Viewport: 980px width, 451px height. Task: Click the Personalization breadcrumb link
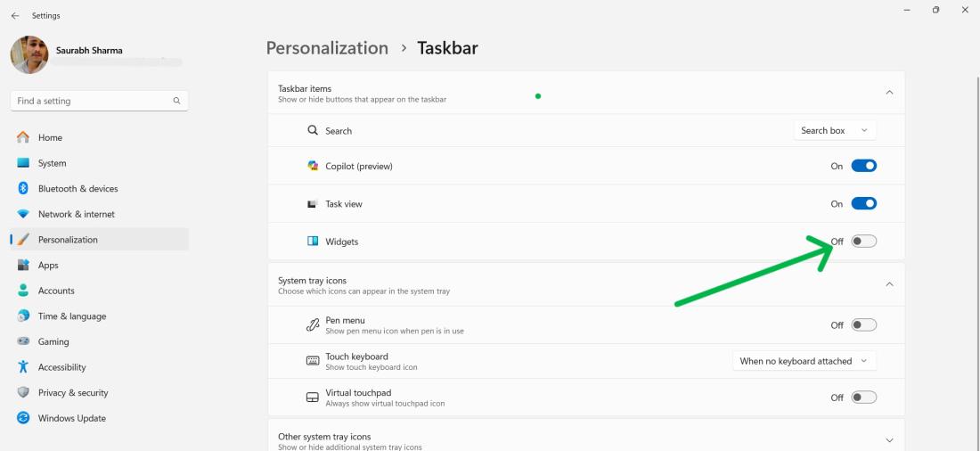(327, 48)
